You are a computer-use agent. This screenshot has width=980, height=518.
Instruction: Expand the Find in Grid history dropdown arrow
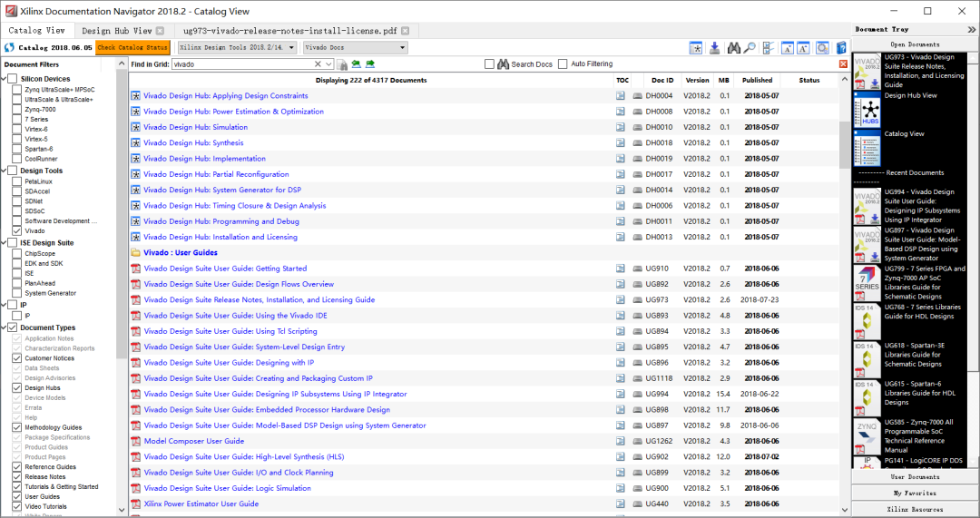[x=328, y=64]
